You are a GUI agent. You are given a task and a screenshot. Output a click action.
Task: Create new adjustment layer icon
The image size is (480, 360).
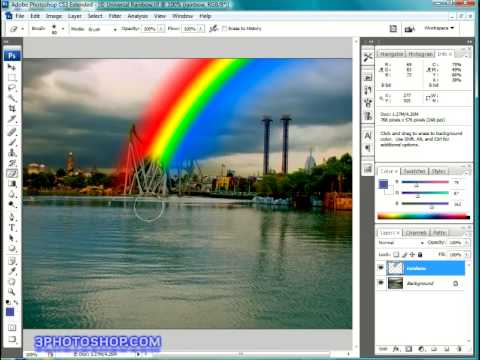pyautogui.click(x=421, y=349)
